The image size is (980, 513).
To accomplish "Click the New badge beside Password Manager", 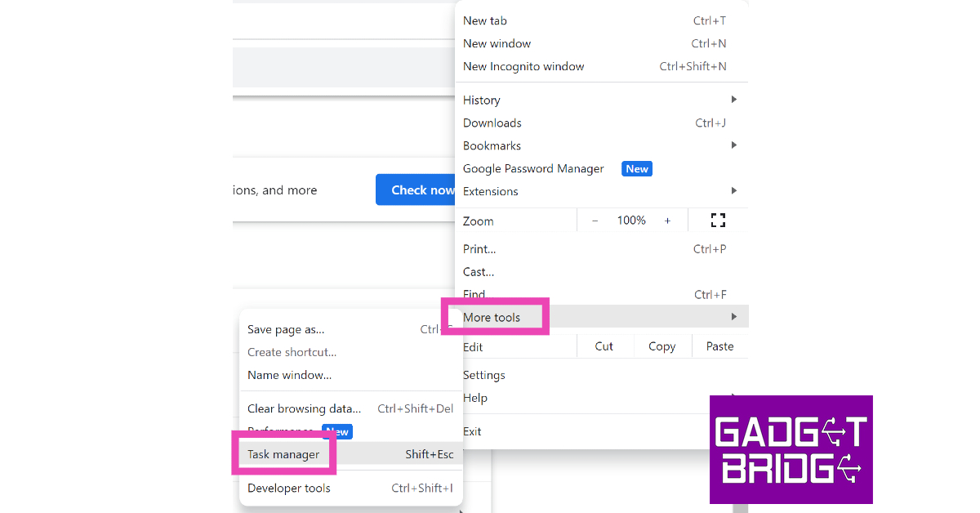I will coord(637,169).
